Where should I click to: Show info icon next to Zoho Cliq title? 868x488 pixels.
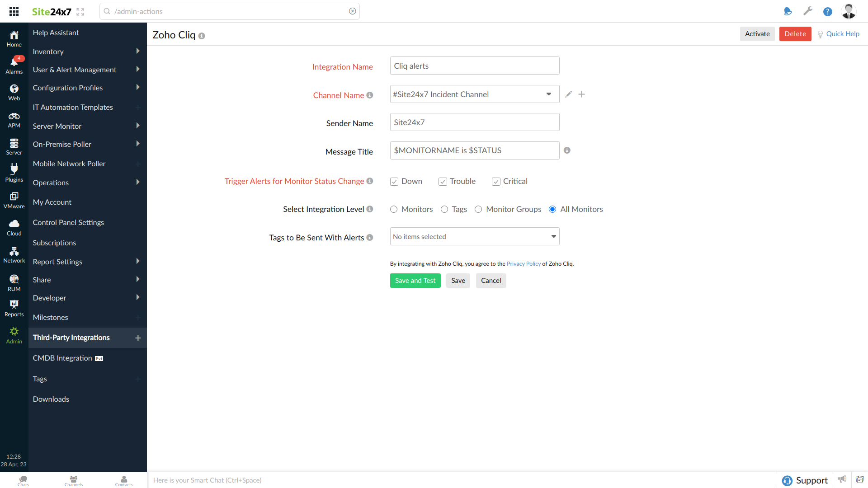click(202, 36)
